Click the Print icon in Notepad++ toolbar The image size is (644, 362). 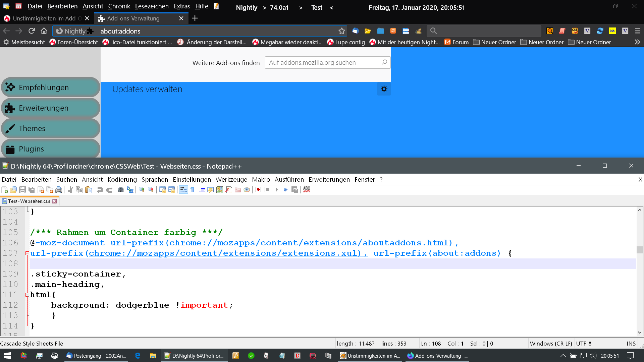(59, 190)
